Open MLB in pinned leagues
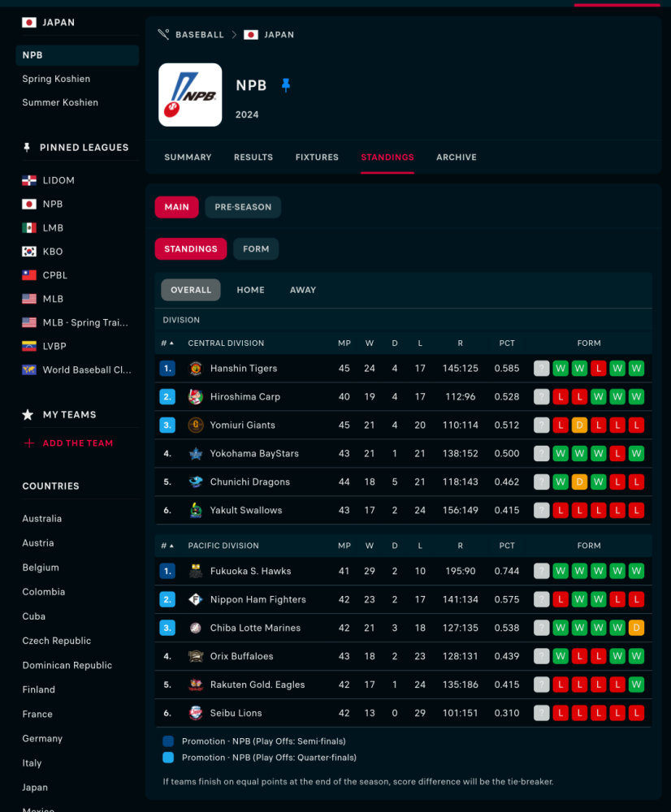Image resolution: width=671 pixels, height=812 pixels. (53, 299)
